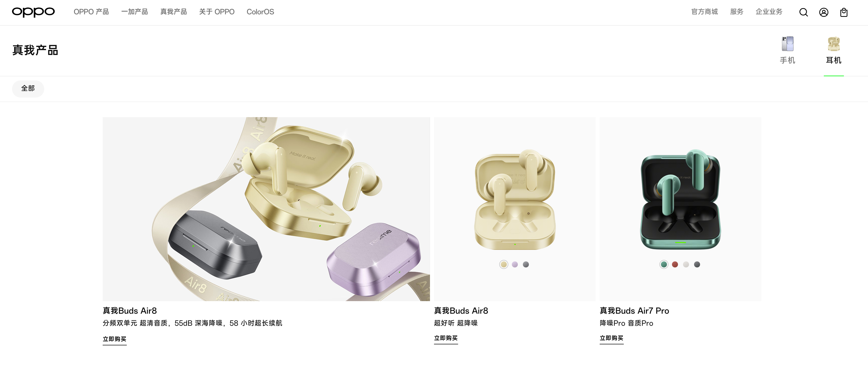Choose the purple color for Buds Air8
The width and height of the screenshot is (868, 372).
515,264
